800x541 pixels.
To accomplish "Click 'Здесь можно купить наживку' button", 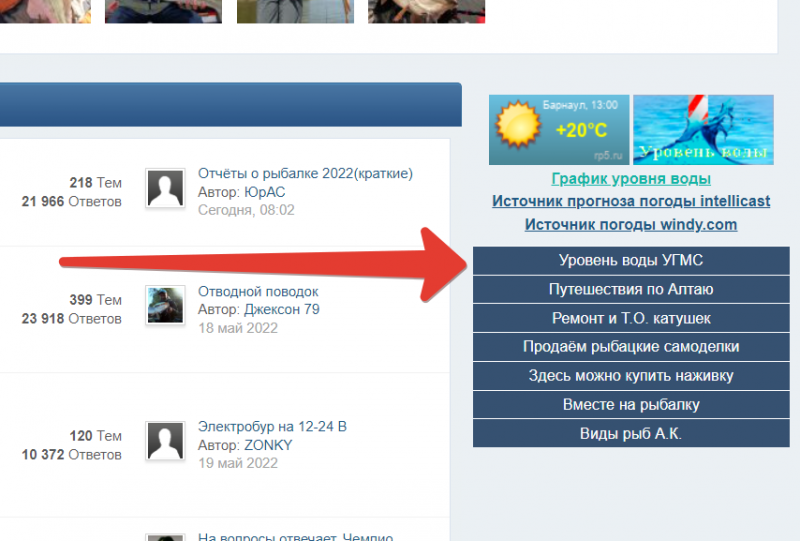I will point(631,376).
